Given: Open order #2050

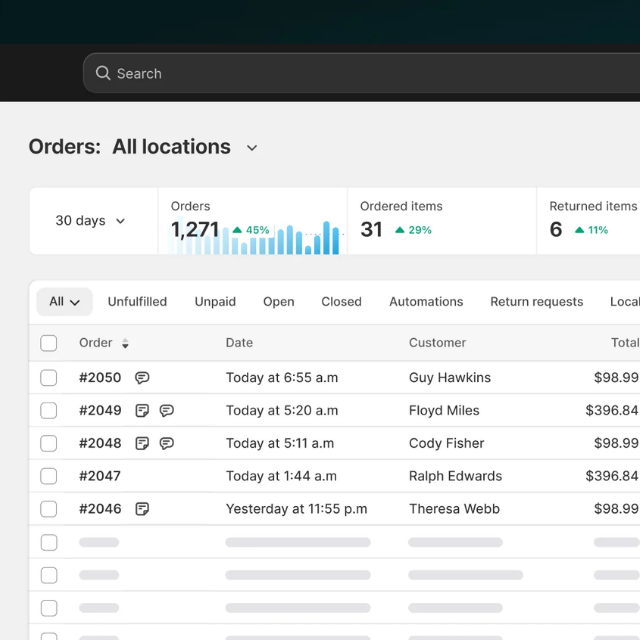Looking at the screenshot, I should click(x=100, y=378).
